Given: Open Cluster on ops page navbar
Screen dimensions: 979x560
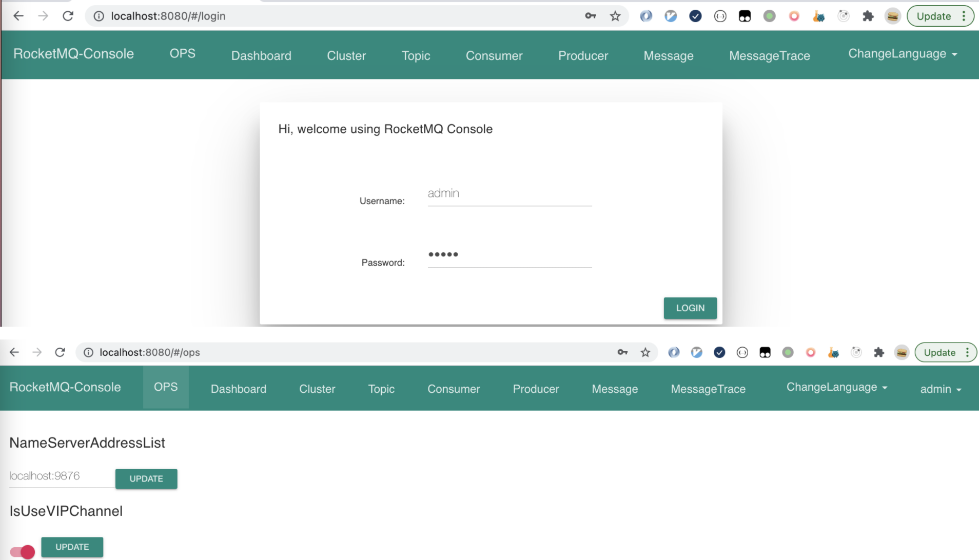Looking at the screenshot, I should [317, 389].
